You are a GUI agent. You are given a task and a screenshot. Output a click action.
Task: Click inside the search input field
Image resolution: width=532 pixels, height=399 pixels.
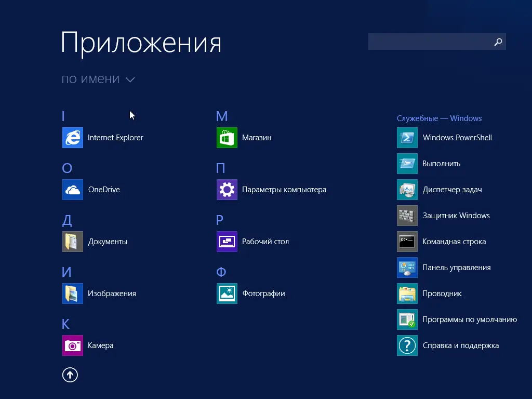[431, 42]
